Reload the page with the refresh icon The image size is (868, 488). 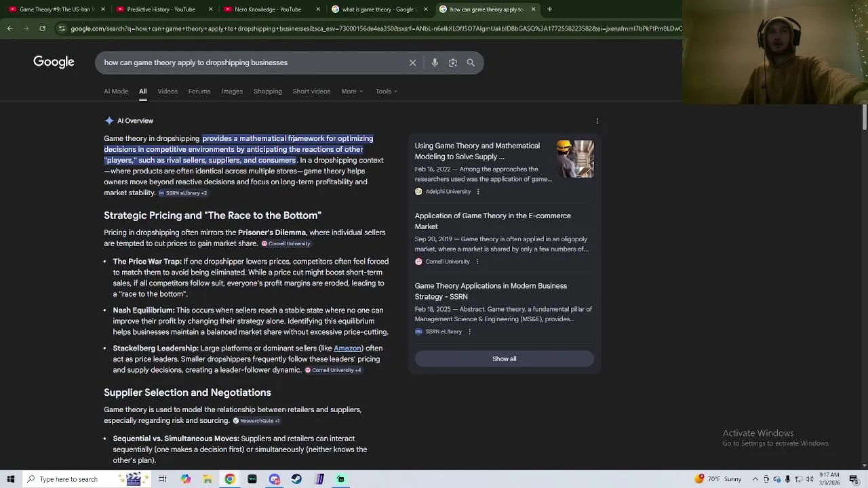(x=42, y=28)
